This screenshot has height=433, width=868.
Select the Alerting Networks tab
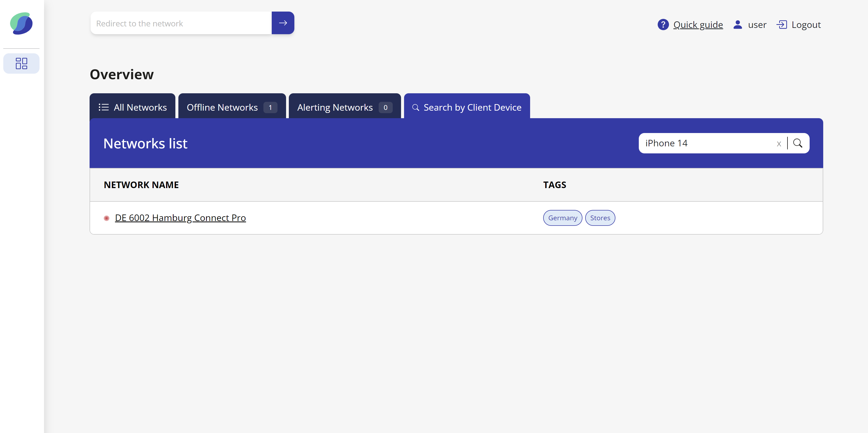click(344, 107)
